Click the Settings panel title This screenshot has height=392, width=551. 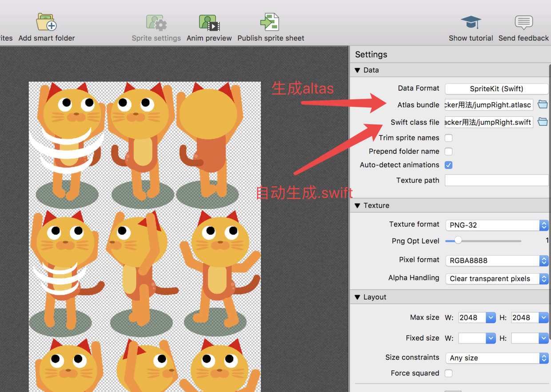click(371, 54)
